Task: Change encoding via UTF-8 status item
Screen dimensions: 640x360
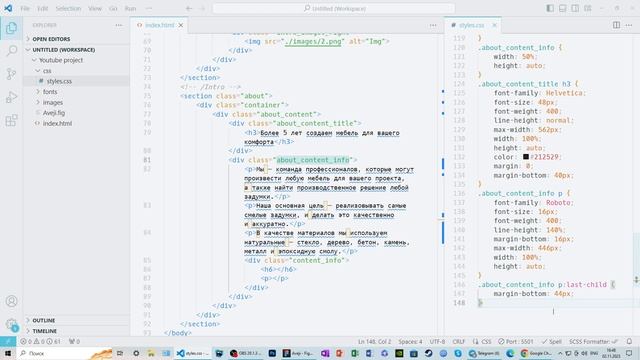Action: pyautogui.click(x=437, y=341)
